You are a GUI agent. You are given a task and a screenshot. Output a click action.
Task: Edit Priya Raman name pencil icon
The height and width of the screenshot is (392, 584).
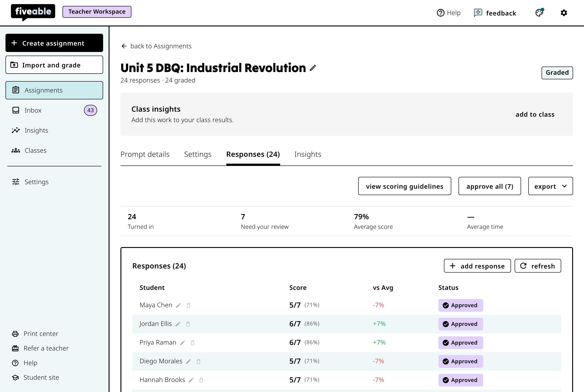[x=182, y=343]
